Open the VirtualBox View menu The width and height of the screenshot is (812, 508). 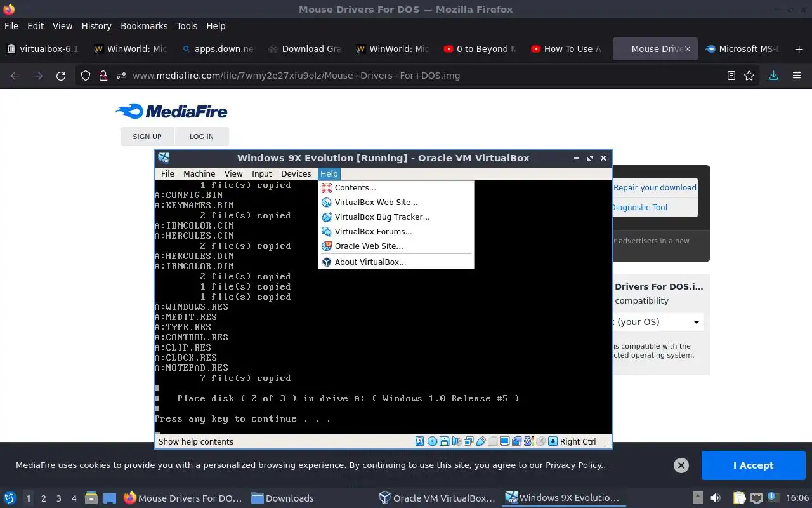[233, 174]
